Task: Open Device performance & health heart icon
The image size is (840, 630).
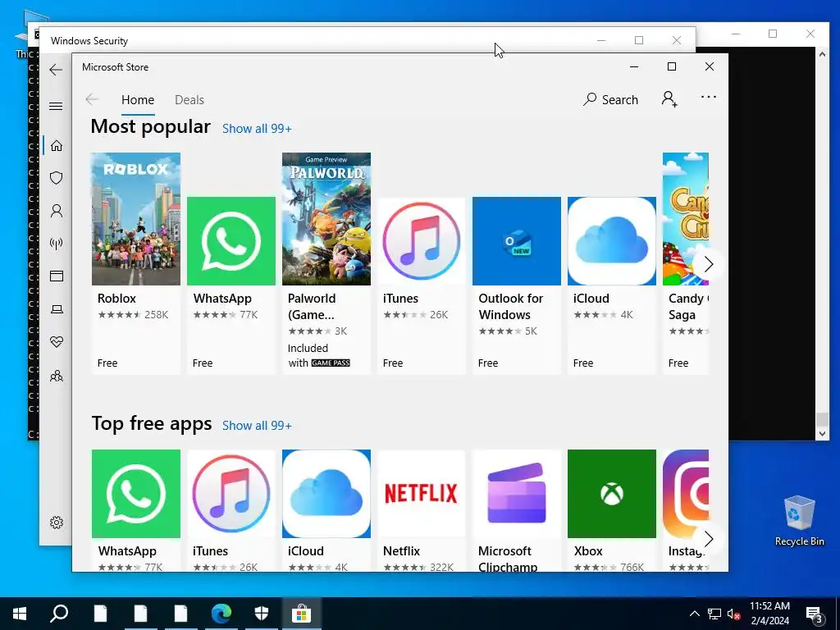Action: coord(57,342)
